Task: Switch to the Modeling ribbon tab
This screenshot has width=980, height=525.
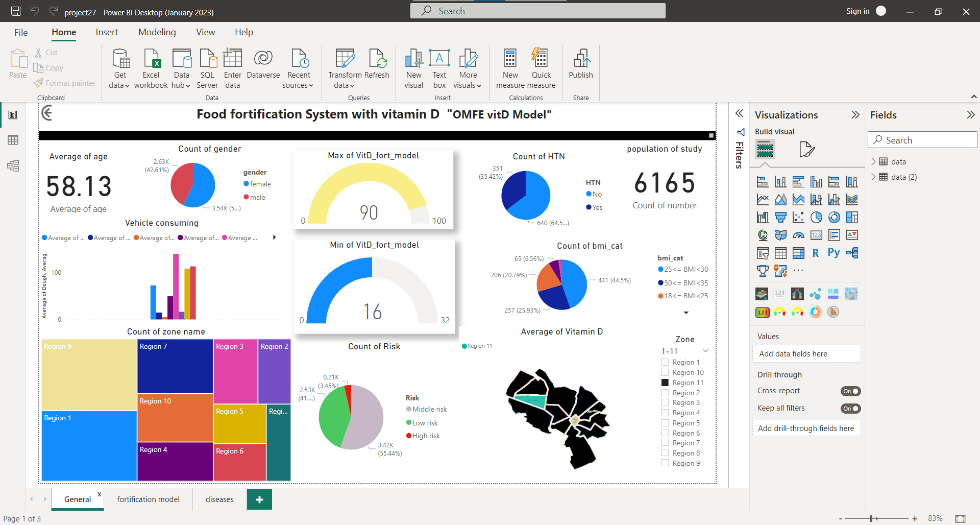Action: point(157,32)
